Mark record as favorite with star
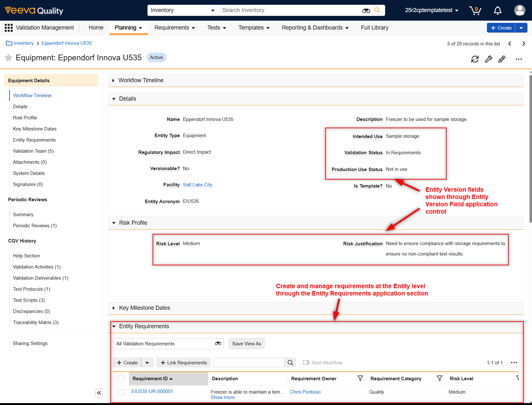This screenshot has width=532, height=405. tap(9, 58)
